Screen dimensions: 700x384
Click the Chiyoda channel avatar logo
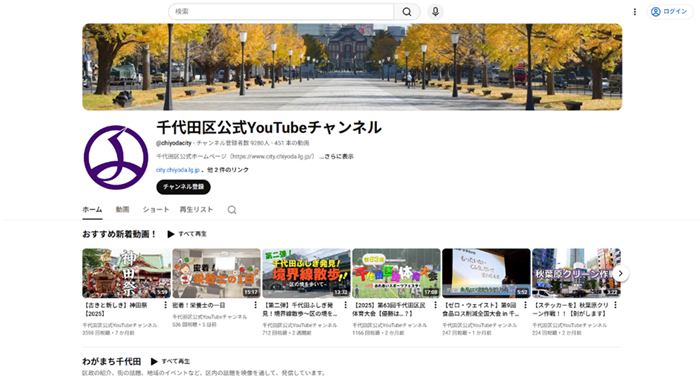[116, 157]
